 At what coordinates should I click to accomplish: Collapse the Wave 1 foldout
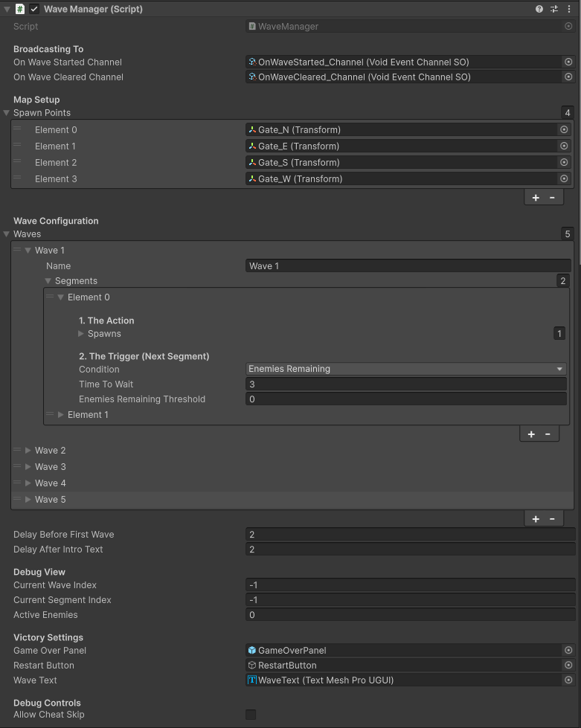coord(28,251)
